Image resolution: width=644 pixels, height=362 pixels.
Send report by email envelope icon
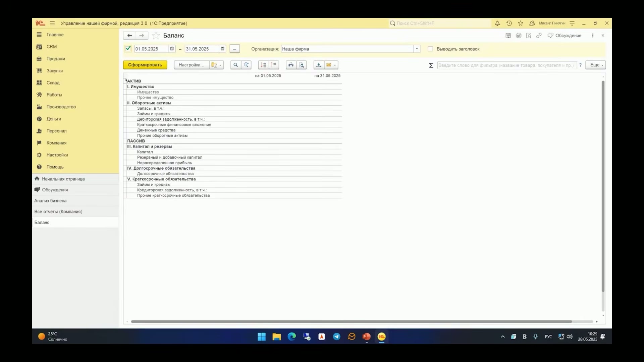coord(329,65)
